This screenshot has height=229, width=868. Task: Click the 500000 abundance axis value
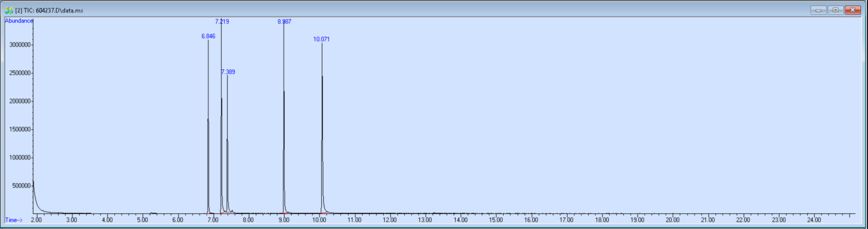[x=22, y=186]
